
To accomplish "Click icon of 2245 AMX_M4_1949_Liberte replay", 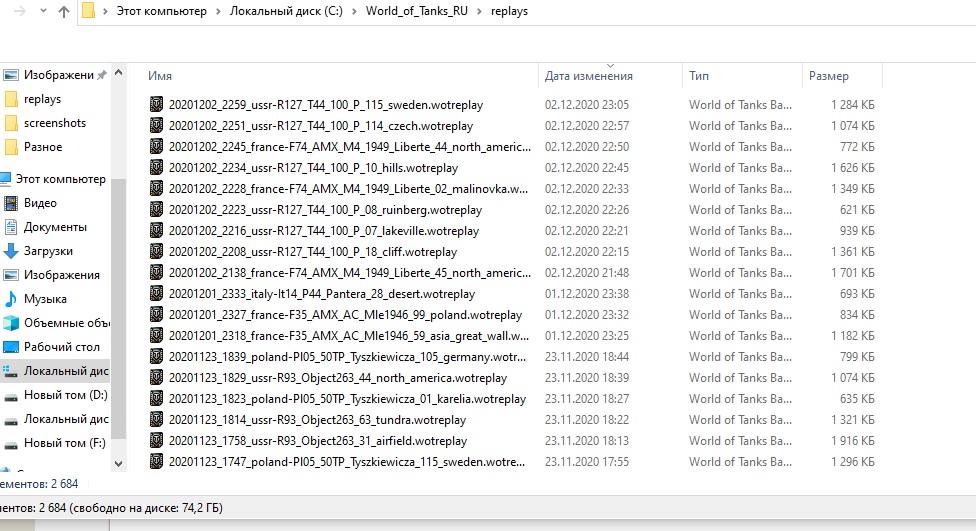I will pos(156,147).
